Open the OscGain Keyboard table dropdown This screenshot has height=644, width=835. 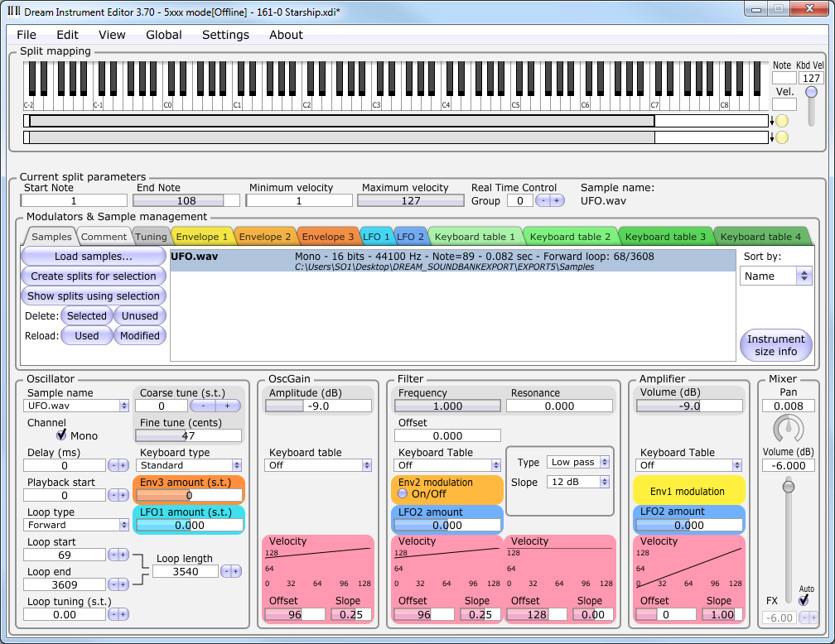click(x=318, y=465)
